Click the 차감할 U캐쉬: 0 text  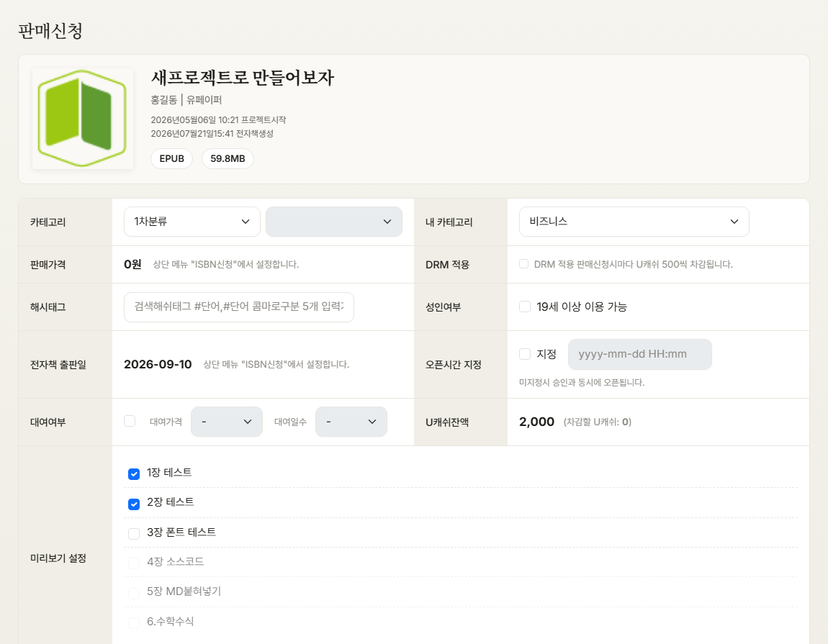[x=597, y=422]
